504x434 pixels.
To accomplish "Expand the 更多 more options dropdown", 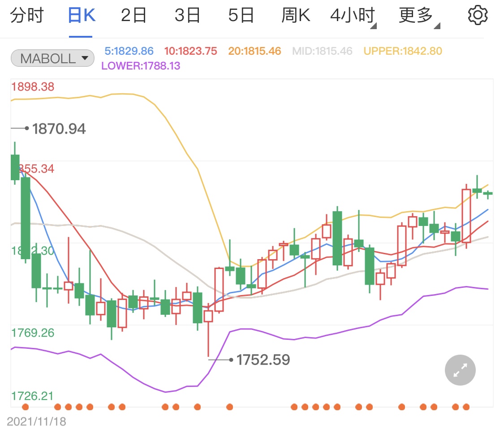I will point(419,16).
